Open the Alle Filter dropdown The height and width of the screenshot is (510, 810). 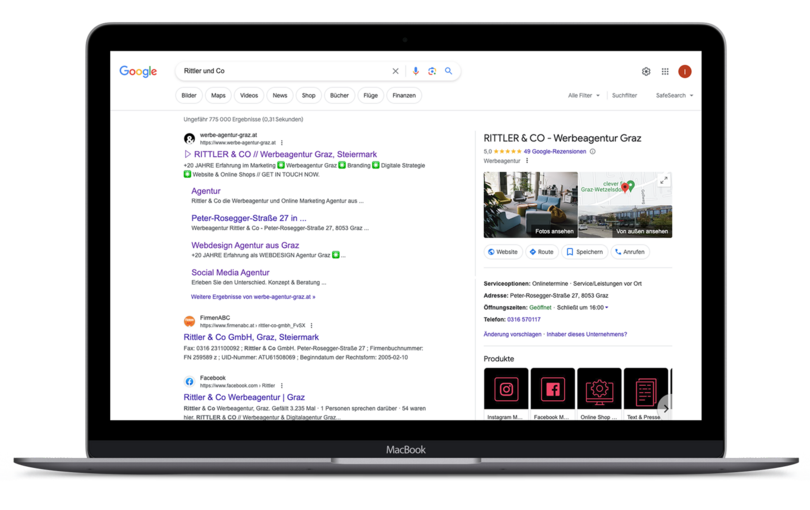point(584,96)
